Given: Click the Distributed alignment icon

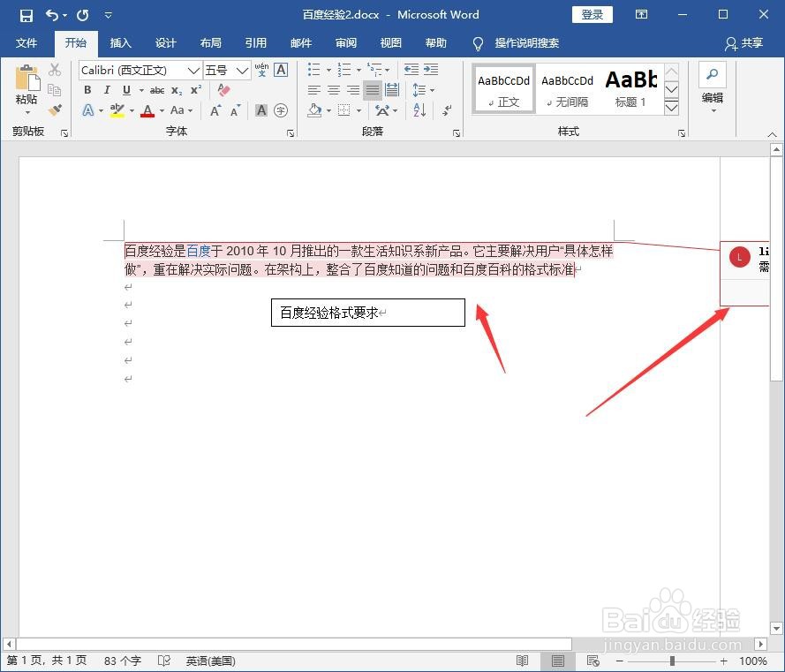Looking at the screenshot, I should tap(392, 90).
